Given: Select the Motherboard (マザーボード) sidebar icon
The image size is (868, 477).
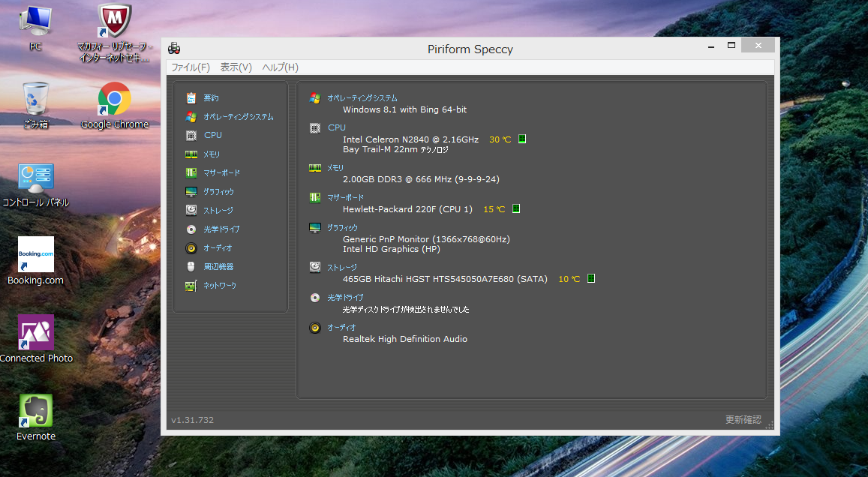Looking at the screenshot, I should point(191,172).
